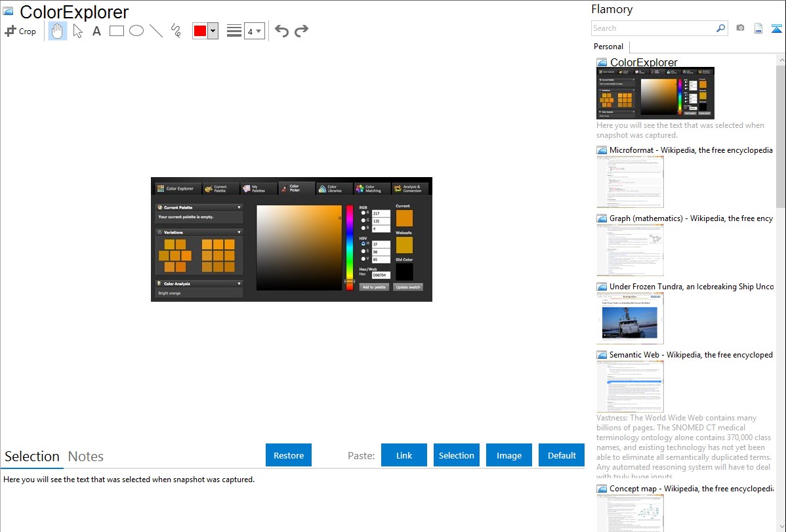Collapse the Current Palette panel in large preview

point(239,207)
